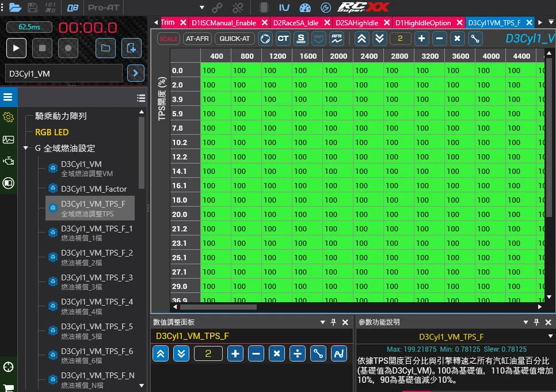Toggle the list view icon above parameter tree
Image resolution: width=556 pixels, height=392 pixels.
[141, 98]
